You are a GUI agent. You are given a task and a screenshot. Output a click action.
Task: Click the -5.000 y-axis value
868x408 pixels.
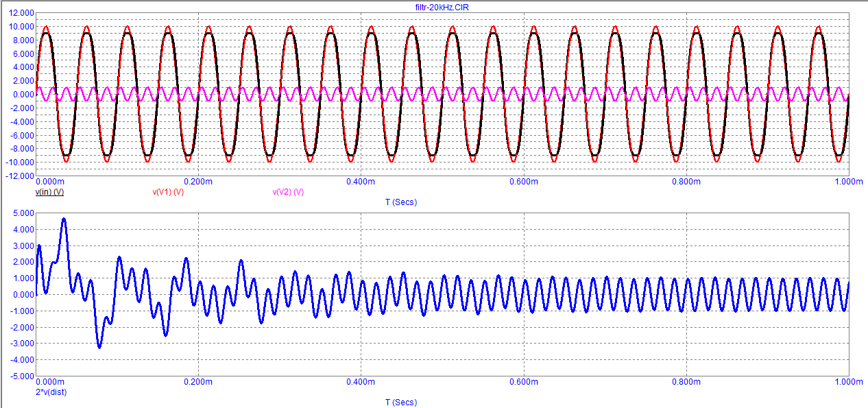pyautogui.click(x=22, y=376)
